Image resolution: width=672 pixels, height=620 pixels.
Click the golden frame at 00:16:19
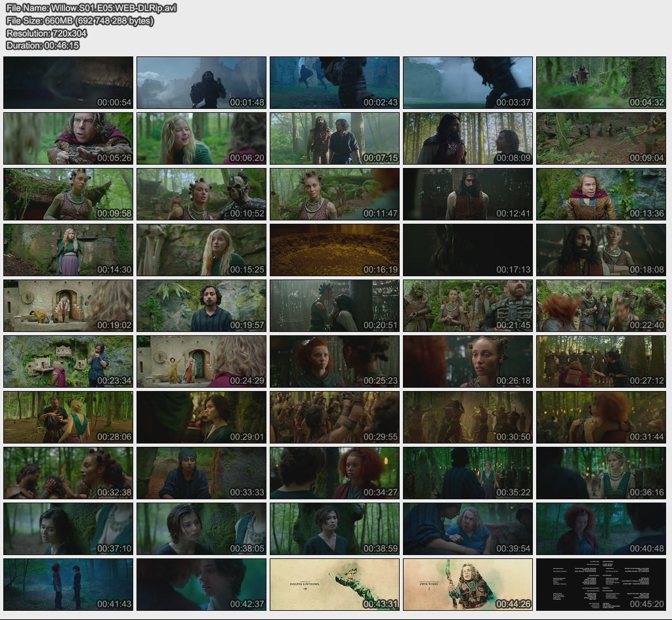coord(335,250)
